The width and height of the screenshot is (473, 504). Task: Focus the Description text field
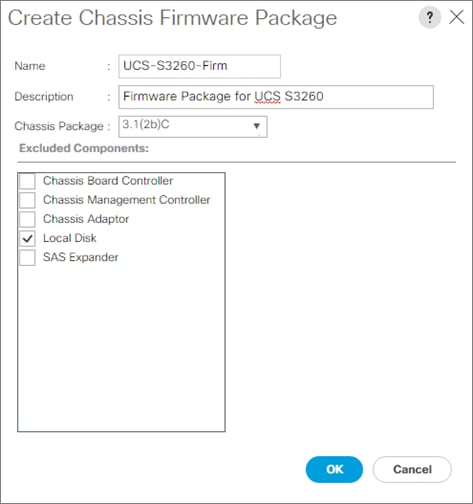coord(276,97)
